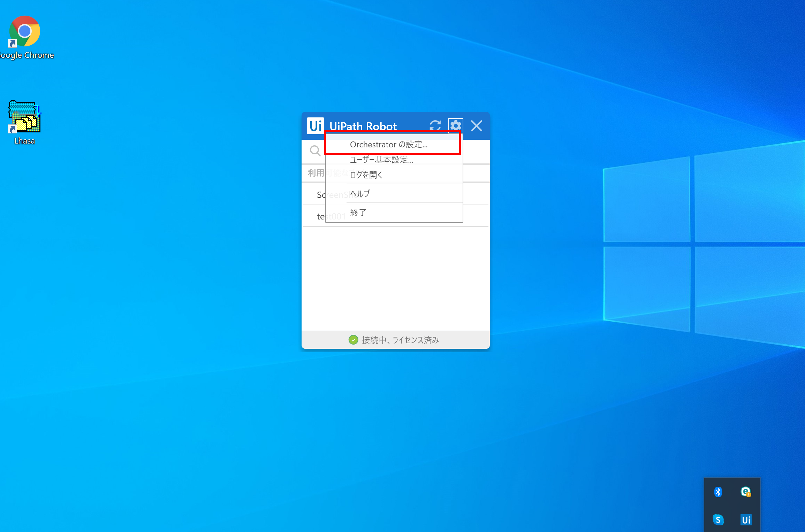Select ログを開く menu entry
Image resolution: width=805 pixels, height=532 pixels.
pyautogui.click(x=366, y=175)
